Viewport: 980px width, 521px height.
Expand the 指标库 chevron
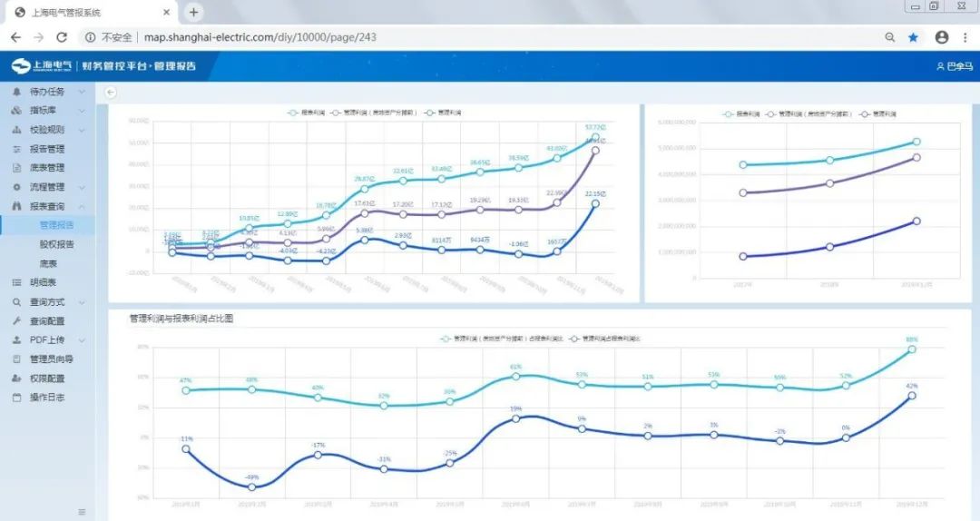coord(82,110)
